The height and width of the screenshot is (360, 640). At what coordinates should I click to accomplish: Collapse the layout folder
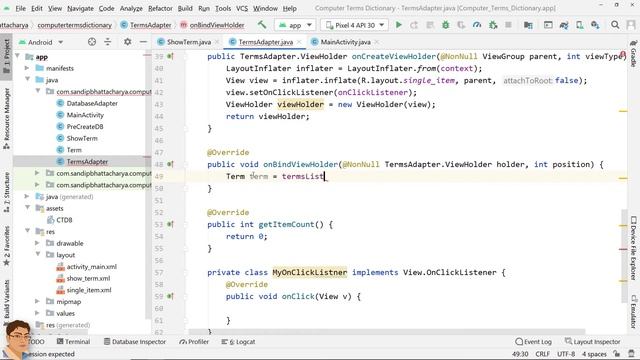click(x=37, y=254)
